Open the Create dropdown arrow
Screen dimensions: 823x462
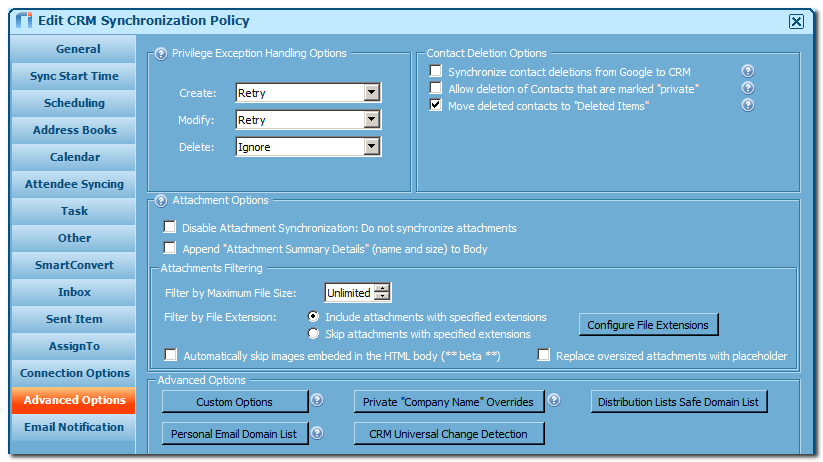coord(372,92)
